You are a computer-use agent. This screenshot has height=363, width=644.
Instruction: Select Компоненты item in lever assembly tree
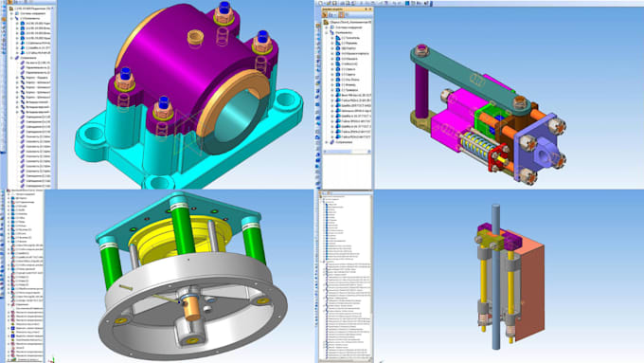tap(344, 32)
